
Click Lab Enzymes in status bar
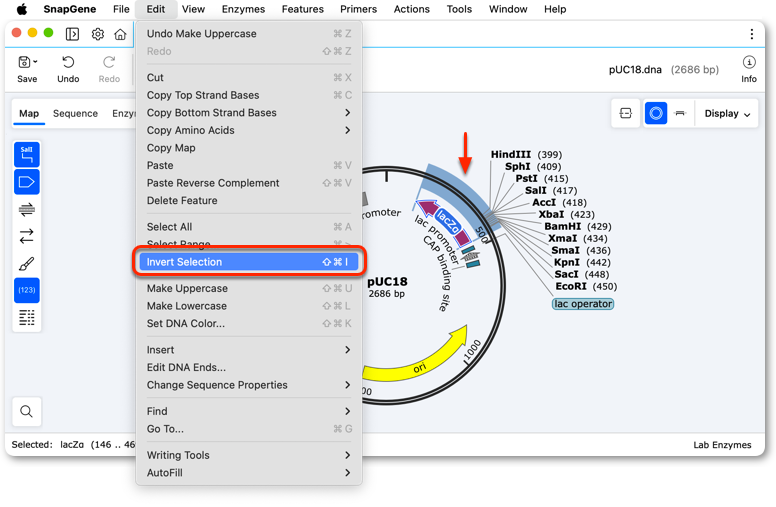point(722,445)
